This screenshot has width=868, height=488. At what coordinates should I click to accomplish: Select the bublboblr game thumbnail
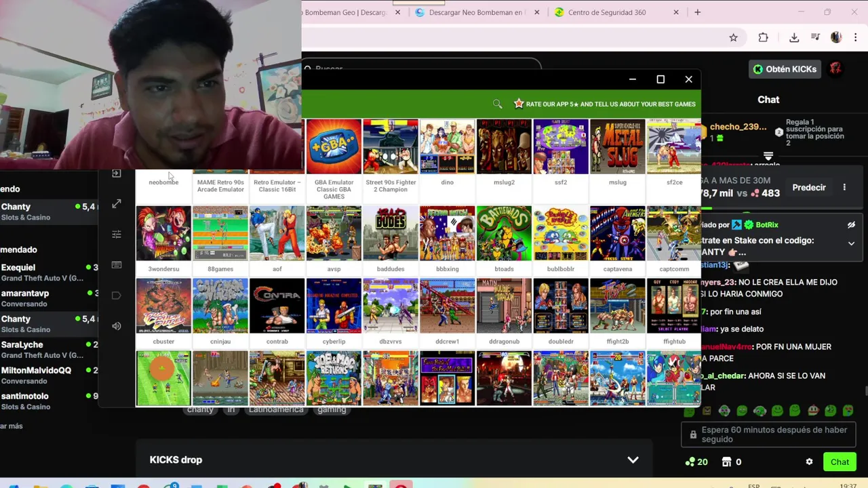(561, 233)
